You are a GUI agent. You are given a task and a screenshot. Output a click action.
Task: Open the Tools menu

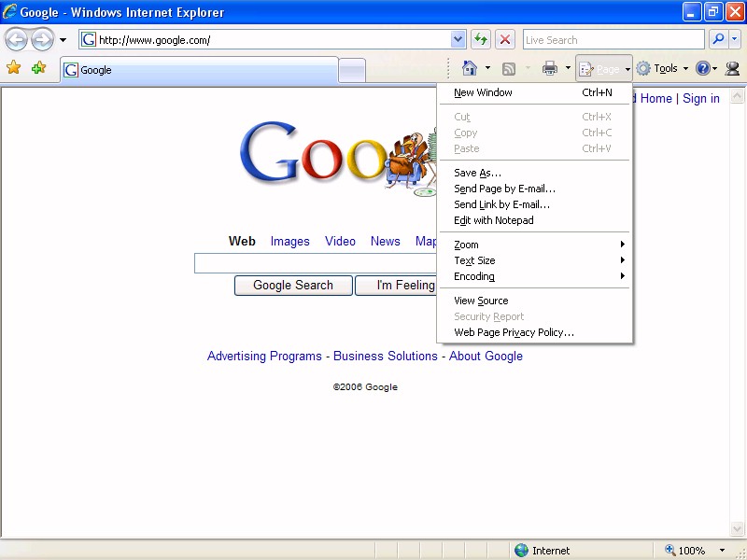pos(663,69)
